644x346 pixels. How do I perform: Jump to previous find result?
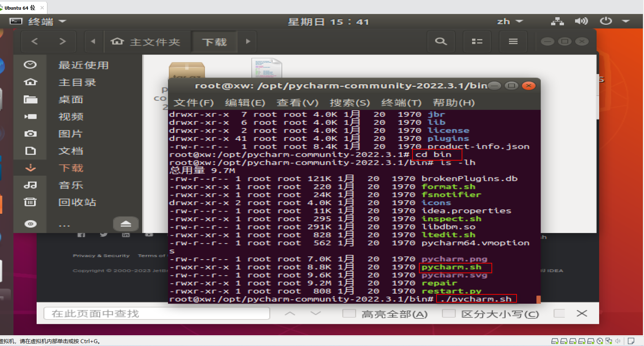290,313
